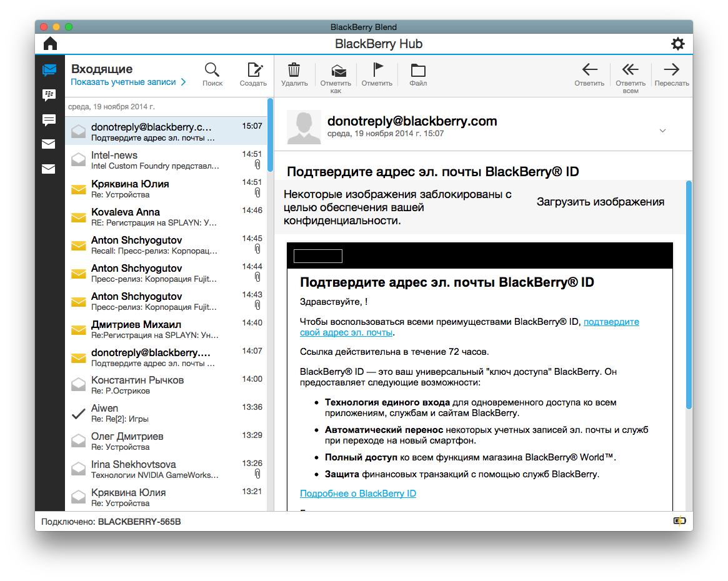Screen dimensions: 728x581
Task: Click the message list scrollbar
Action: 270,134
